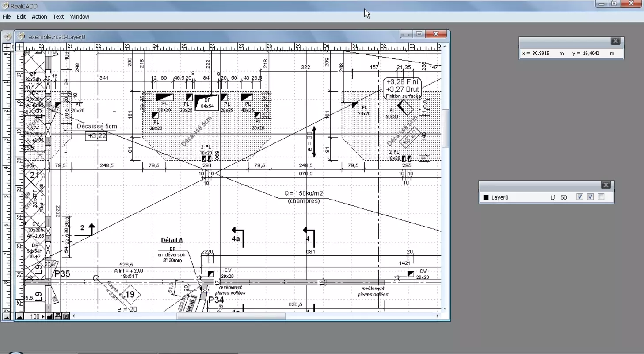Click the ruler origin crosshair of the background document window
644x354 pixels.
pos(6,46)
